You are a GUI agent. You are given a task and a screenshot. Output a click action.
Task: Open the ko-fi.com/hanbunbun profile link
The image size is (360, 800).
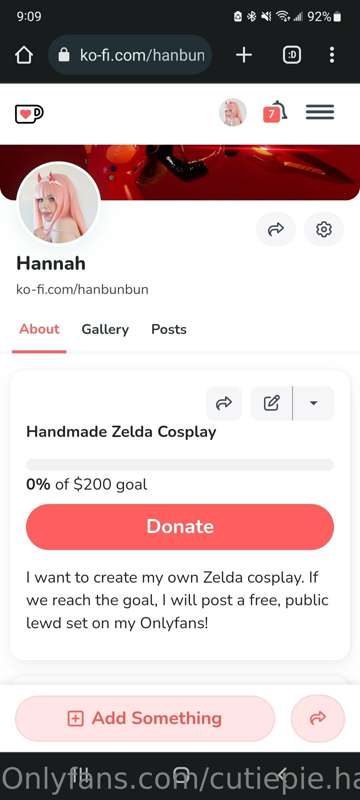click(x=82, y=290)
